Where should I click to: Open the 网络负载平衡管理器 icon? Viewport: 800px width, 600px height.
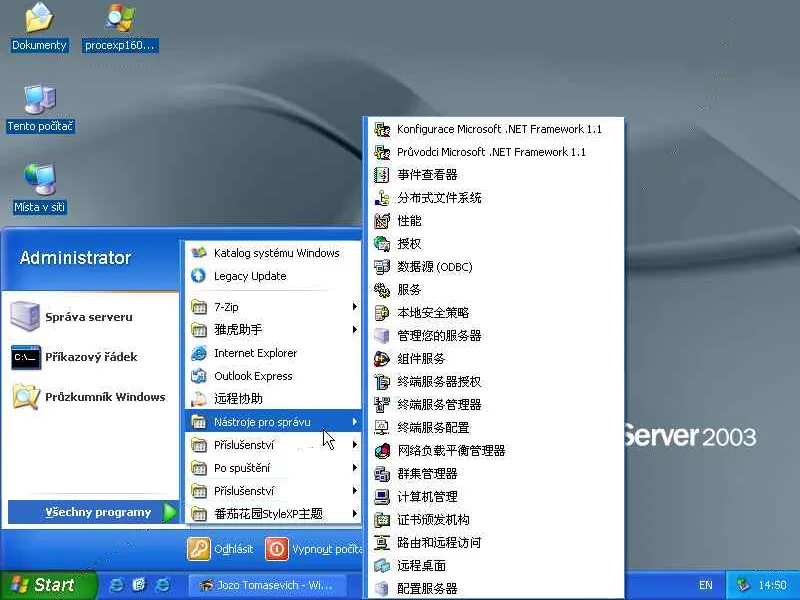(382, 451)
